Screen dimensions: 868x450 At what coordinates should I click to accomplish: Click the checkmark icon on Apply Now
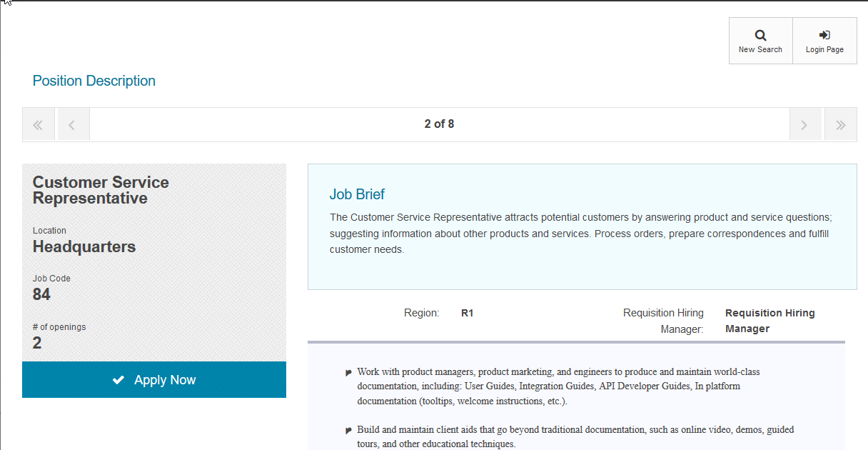tap(118, 380)
